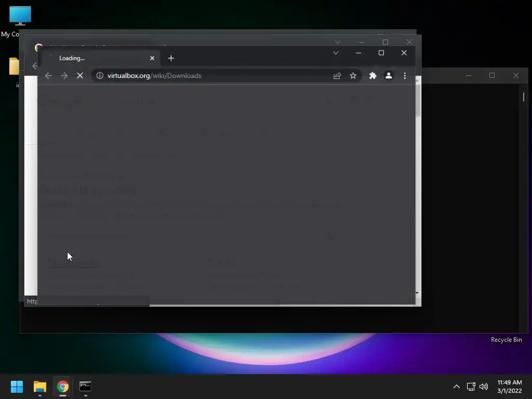Maximize the dark terminal window behind Chrome

click(492, 76)
